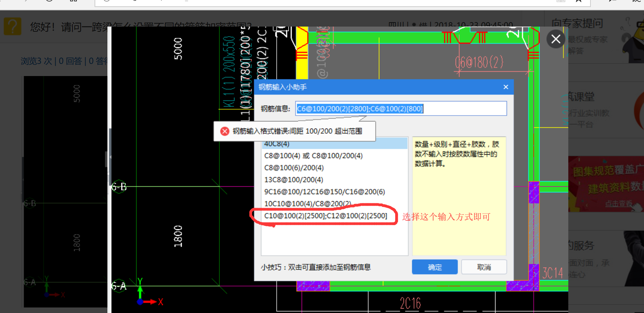Click the red error icon in tooltip
The image size is (644, 313).
click(x=225, y=131)
